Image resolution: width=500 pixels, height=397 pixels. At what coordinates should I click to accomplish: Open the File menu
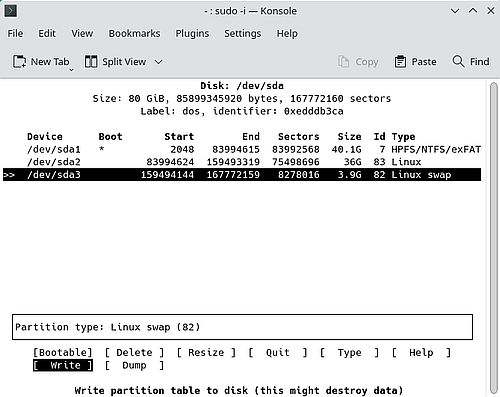click(15, 34)
